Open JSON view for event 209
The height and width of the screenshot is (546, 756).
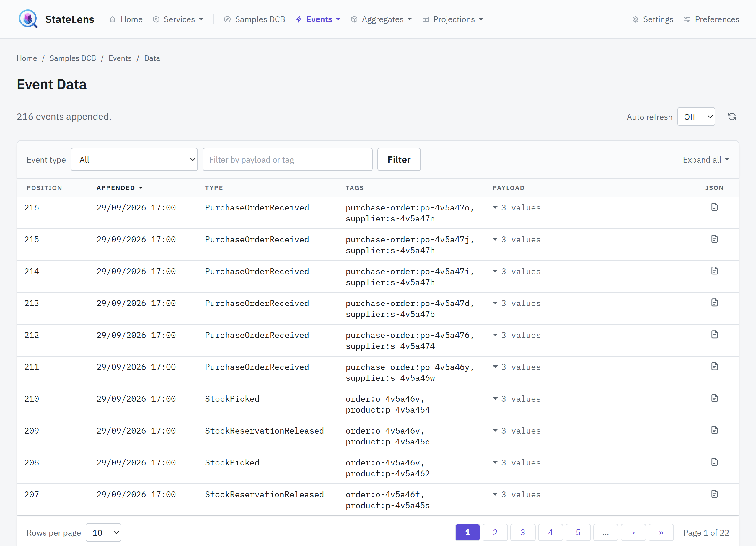(x=714, y=430)
